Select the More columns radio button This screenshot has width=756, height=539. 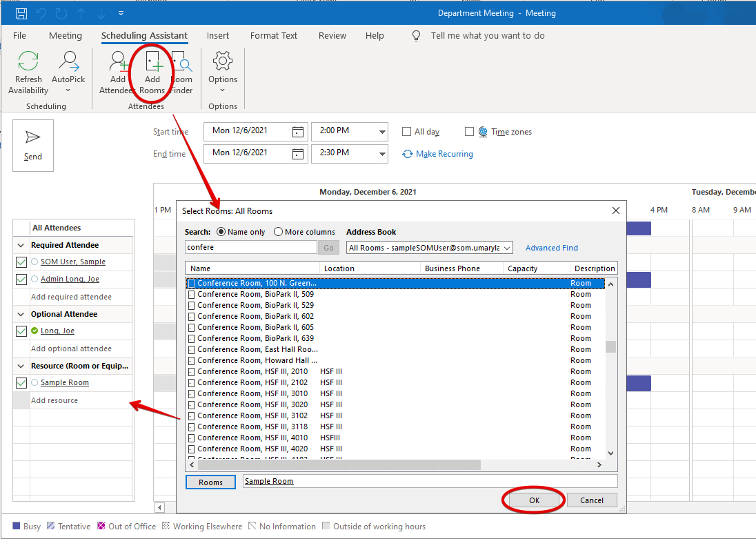pyautogui.click(x=279, y=232)
